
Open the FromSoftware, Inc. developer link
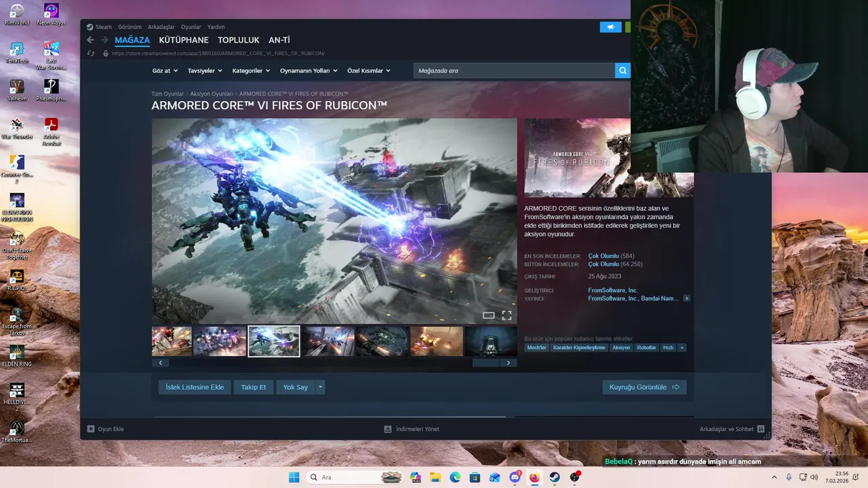612,290
